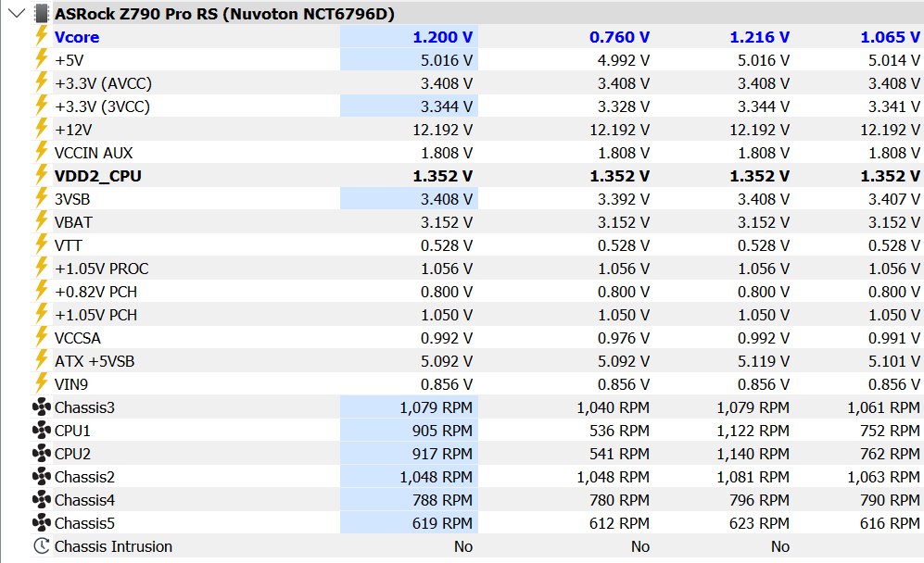The height and width of the screenshot is (563, 924).
Task: Click the CPU2 maximum value 1,140 RPM
Action: coord(753,454)
